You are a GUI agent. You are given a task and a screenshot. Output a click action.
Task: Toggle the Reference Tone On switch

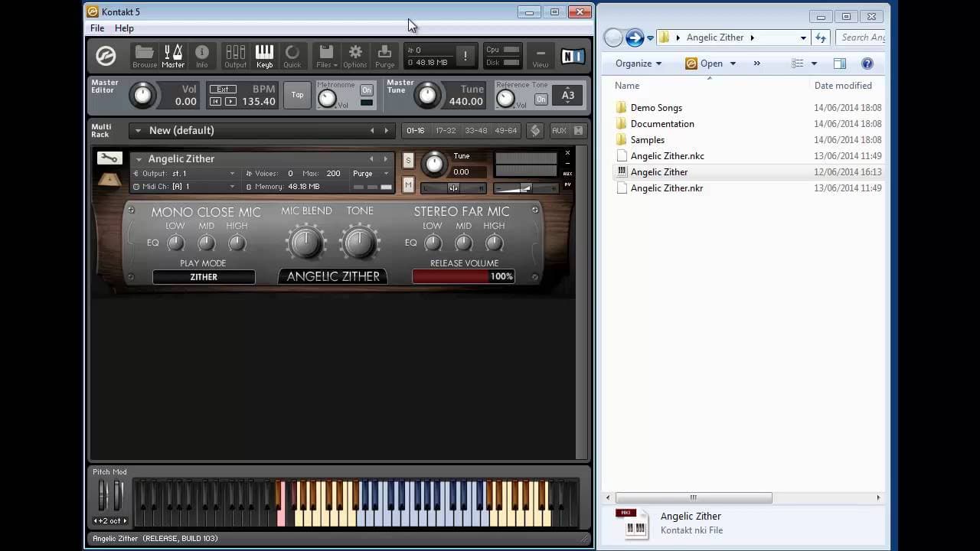(541, 99)
